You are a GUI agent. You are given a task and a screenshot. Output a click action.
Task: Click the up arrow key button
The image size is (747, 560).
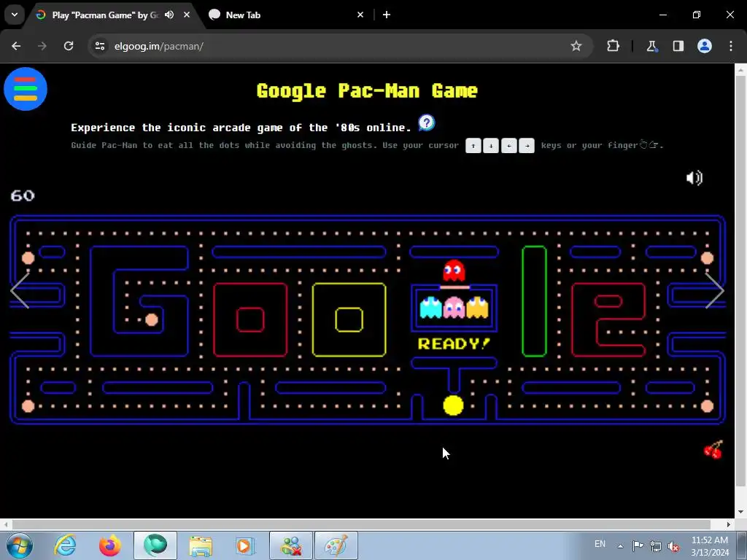(473, 146)
